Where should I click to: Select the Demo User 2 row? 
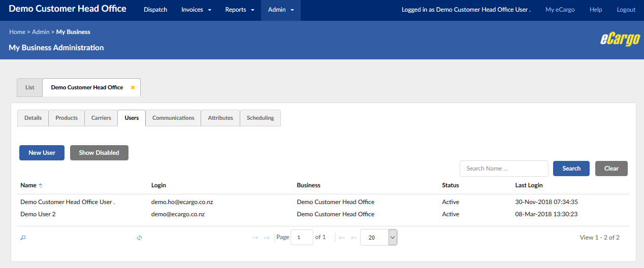coord(324,214)
